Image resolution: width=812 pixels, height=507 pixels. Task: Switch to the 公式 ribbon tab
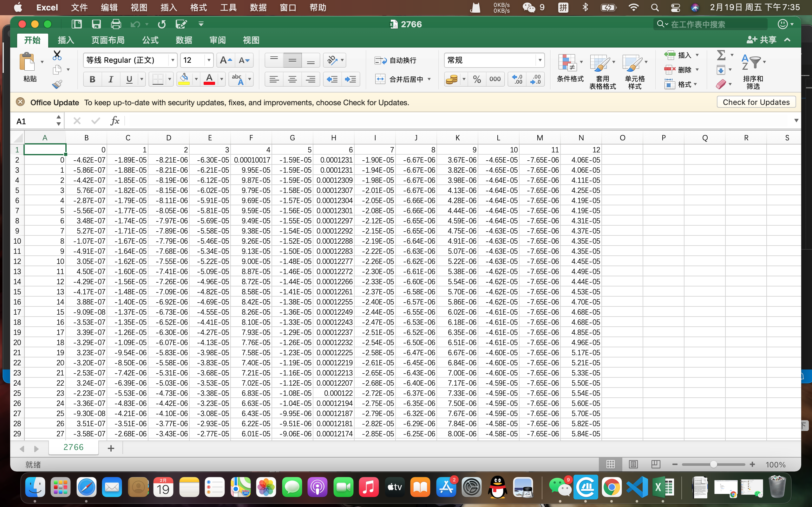150,40
